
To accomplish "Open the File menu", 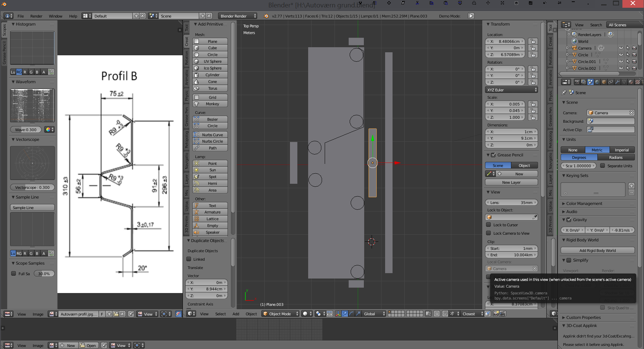I will (x=21, y=16).
